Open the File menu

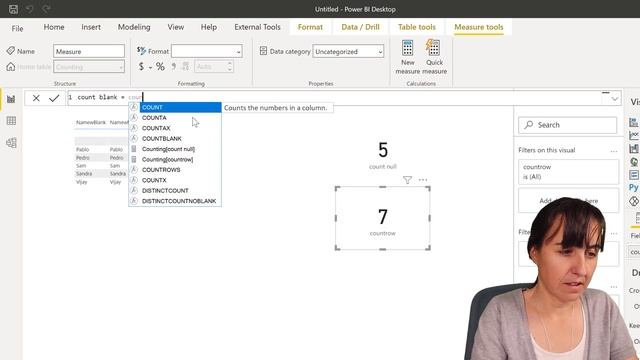17,28
